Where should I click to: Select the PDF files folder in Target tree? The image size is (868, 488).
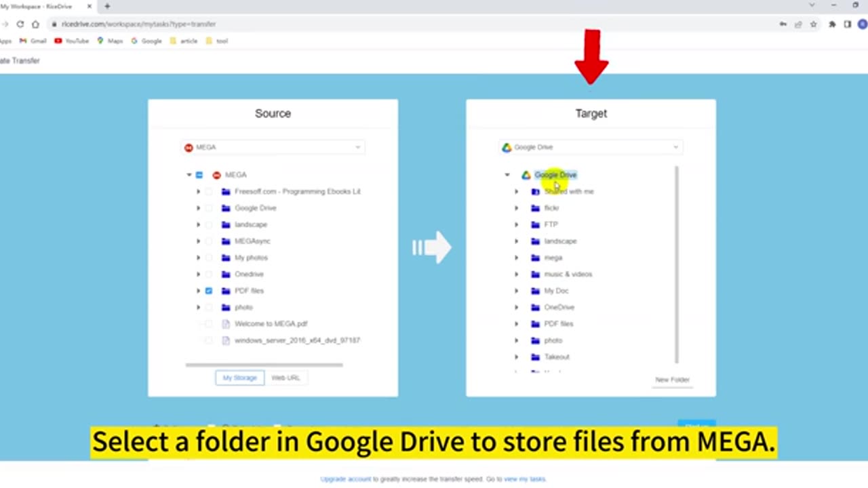click(558, 324)
